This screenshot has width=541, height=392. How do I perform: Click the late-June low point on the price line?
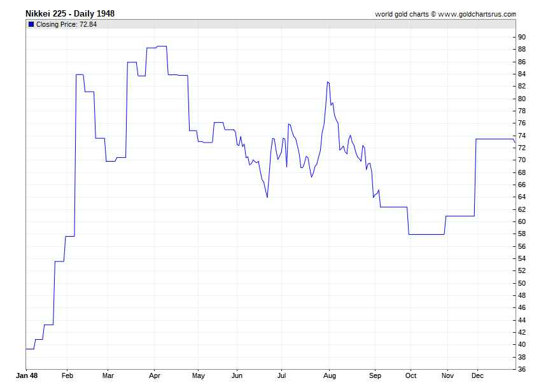coord(267,197)
